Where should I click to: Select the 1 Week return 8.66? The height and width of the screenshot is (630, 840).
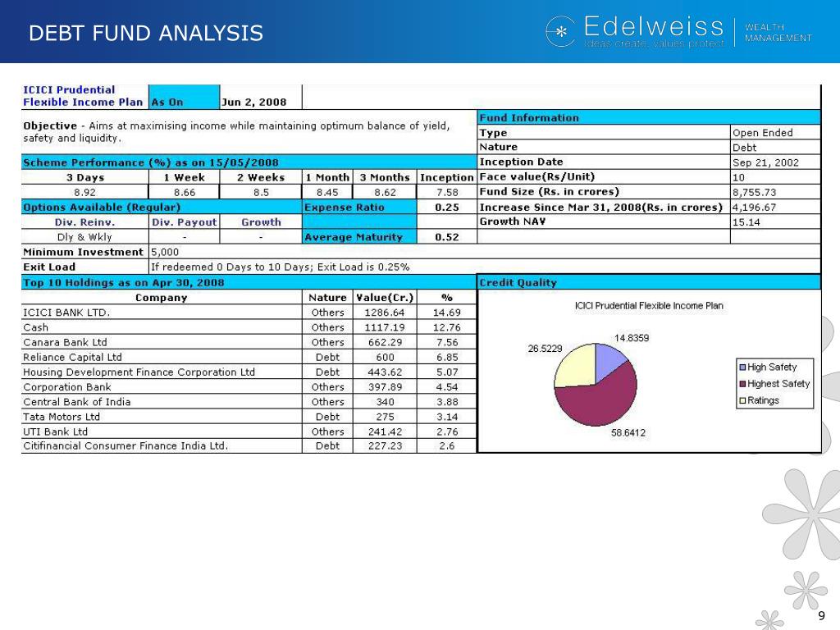(185, 192)
